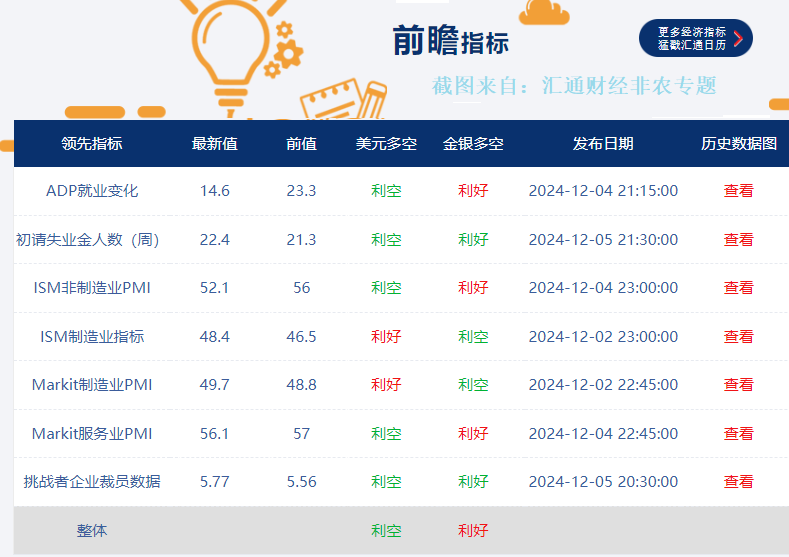View history chart for ADP就业变化
This screenshot has height=557, width=789.
pos(738,191)
